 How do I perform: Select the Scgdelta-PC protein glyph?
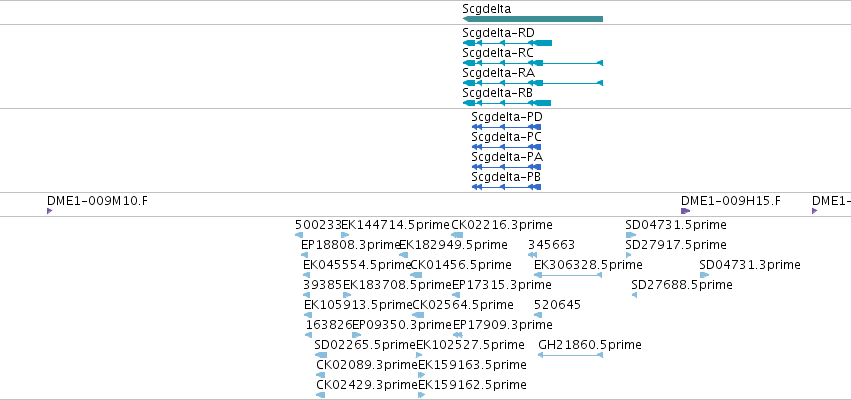click(506, 147)
